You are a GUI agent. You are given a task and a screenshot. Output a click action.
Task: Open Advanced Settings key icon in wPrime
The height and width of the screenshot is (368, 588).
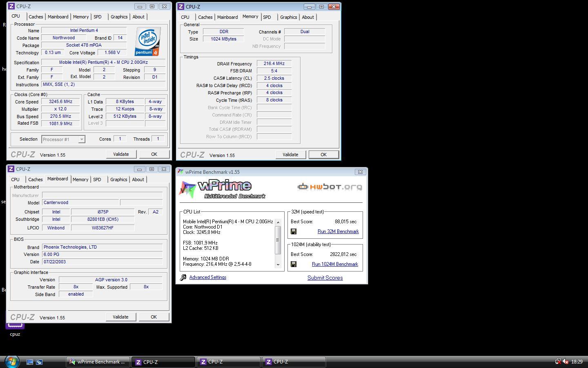coord(183,278)
